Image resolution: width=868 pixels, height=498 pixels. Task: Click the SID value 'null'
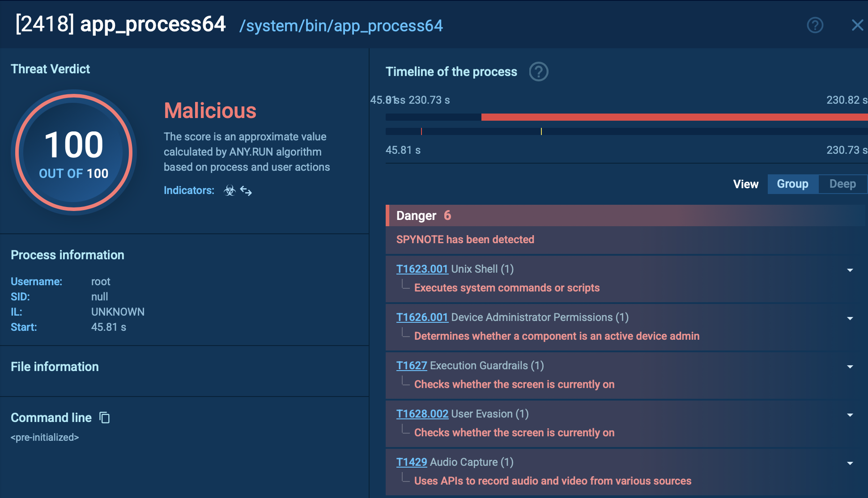pyautogui.click(x=99, y=296)
